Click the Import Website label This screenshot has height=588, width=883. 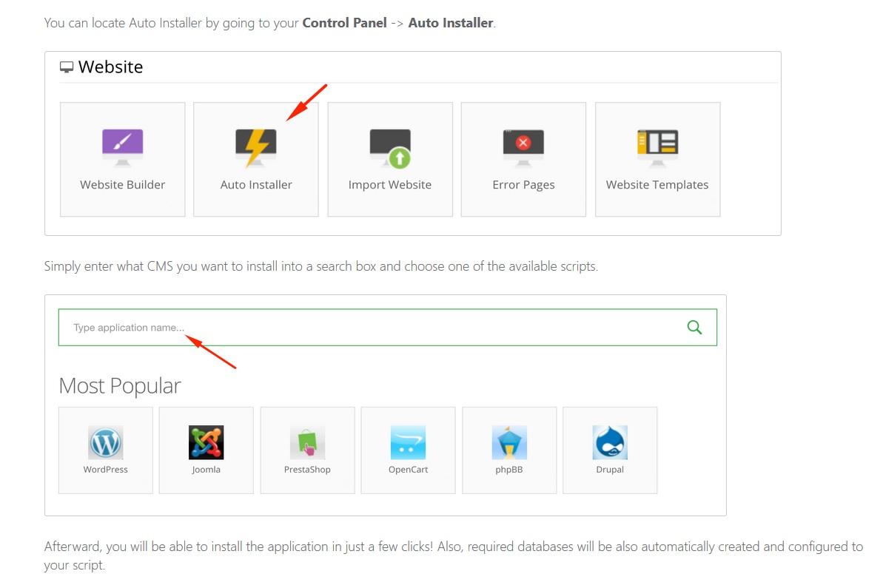pyautogui.click(x=390, y=185)
